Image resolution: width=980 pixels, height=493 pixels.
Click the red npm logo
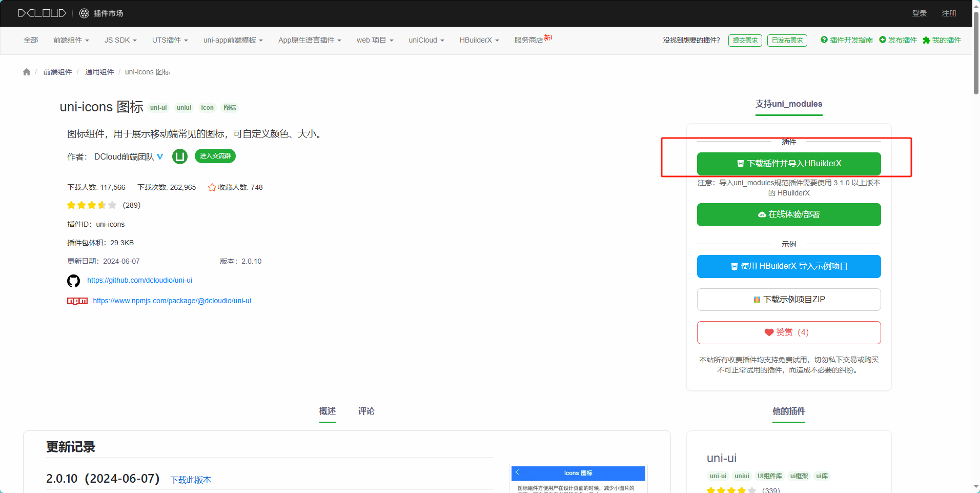pos(77,301)
